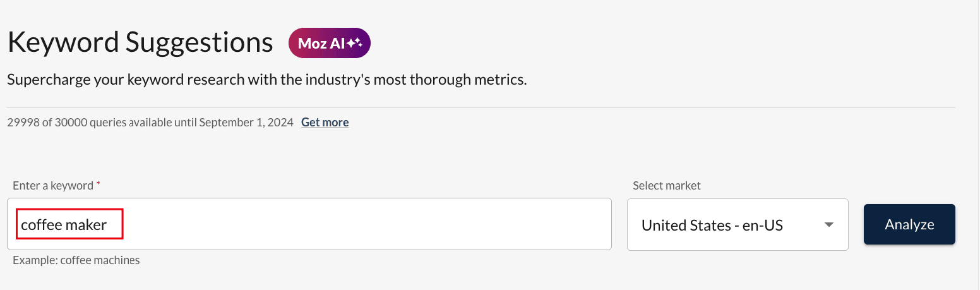The image size is (980, 290).
Task: Click the coffee maker text in keyword field
Action: [64, 224]
